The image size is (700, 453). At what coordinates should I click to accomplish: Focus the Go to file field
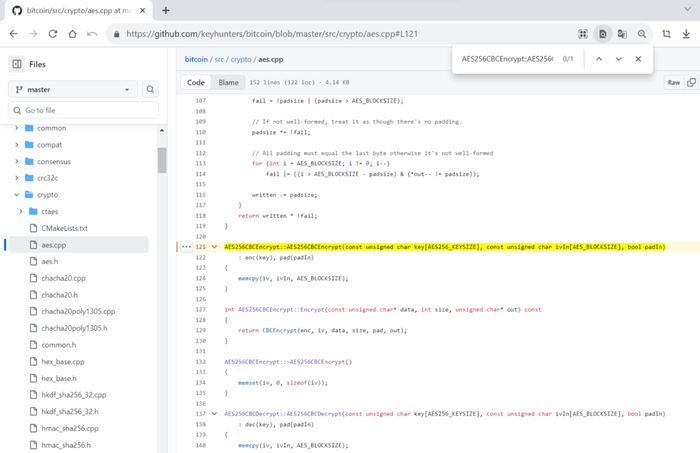point(84,110)
